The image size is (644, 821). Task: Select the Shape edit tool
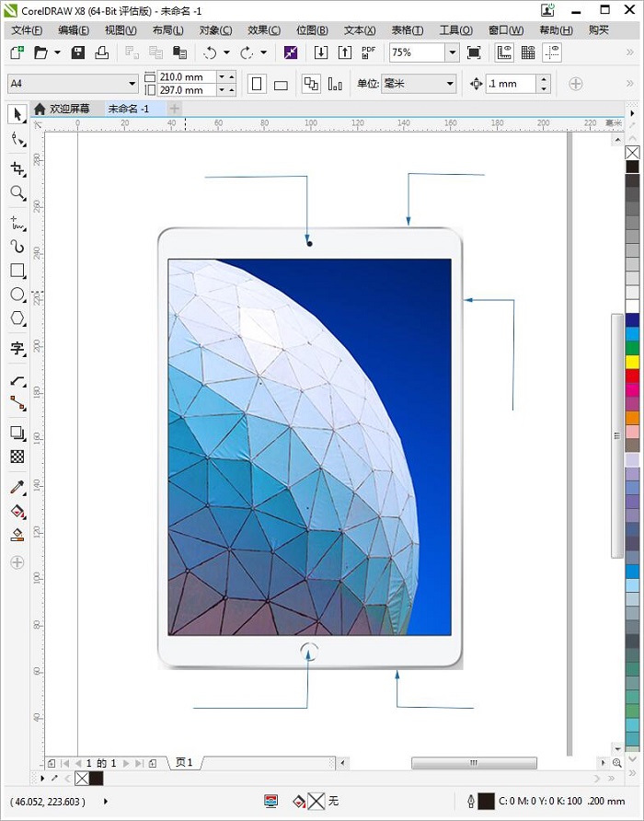17,139
